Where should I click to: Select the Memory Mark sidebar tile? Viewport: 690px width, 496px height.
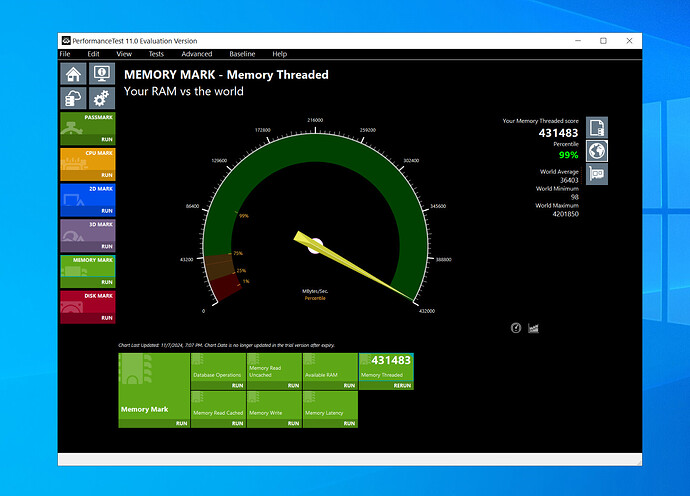point(88,271)
